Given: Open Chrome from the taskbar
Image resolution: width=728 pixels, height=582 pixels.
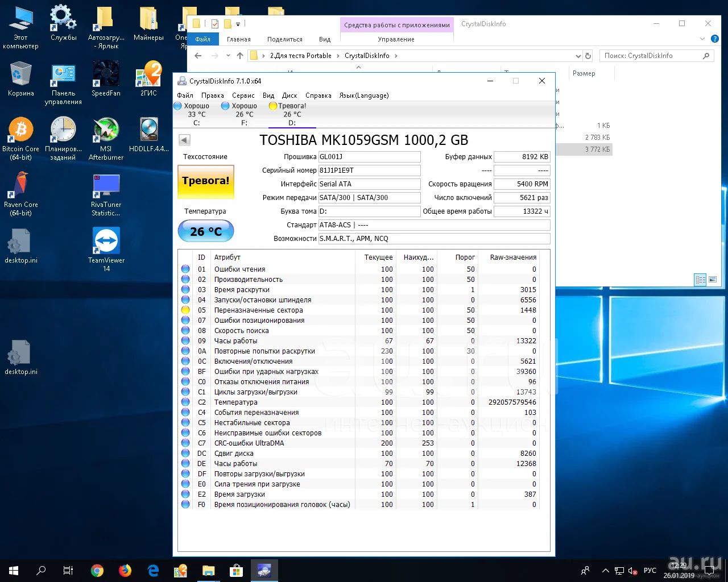Looking at the screenshot, I should [x=97, y=571].
